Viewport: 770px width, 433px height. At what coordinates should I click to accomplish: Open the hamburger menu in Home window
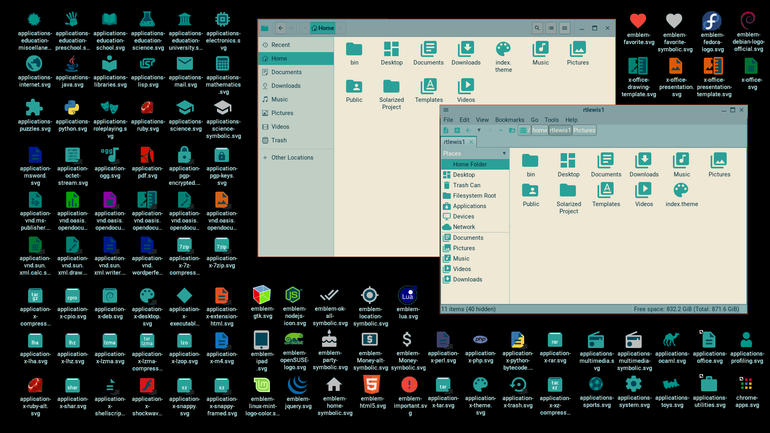pos(565,28)
